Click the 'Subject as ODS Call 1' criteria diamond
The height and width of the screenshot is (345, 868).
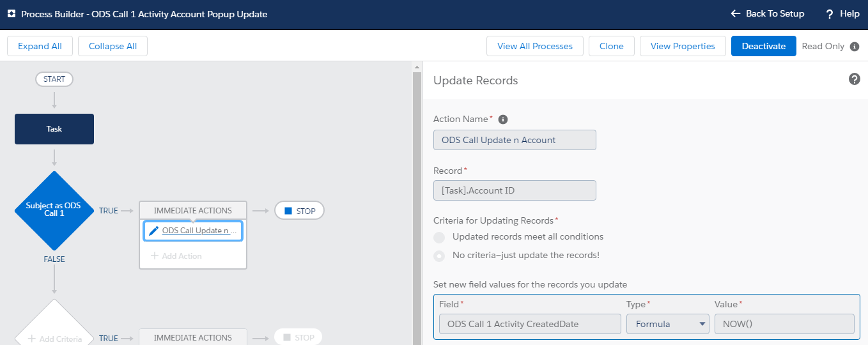point(54,210)
